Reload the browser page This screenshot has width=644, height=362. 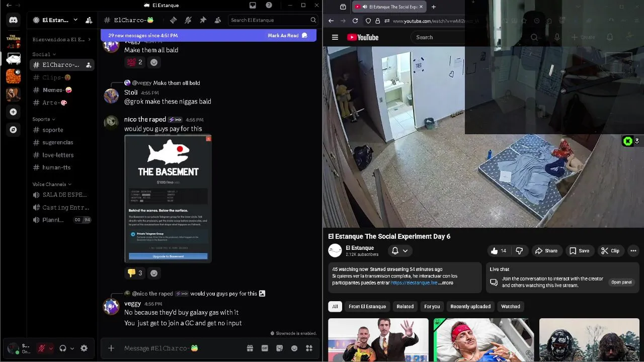pyautogui.click(x=355, y=21)
